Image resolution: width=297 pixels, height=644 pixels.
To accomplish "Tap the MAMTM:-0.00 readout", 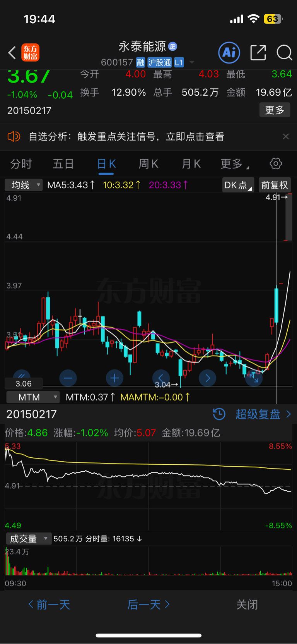I will [x=155, y=397].
